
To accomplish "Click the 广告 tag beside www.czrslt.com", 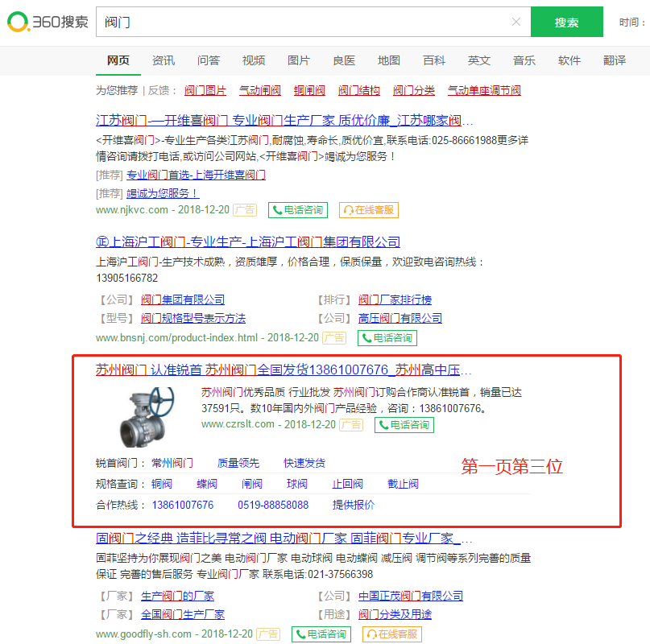I will click(351, 425).
